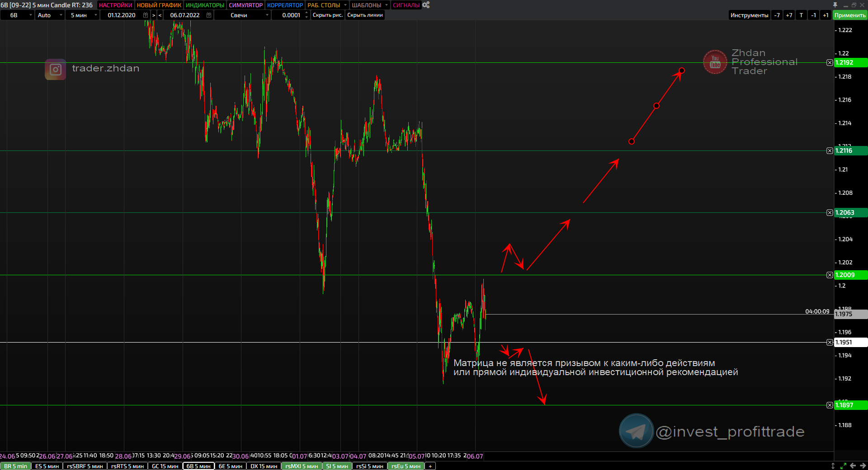Remove the 1.1897 level line
The width and height of the screenshot is (868, 470).
coord(830,405)
